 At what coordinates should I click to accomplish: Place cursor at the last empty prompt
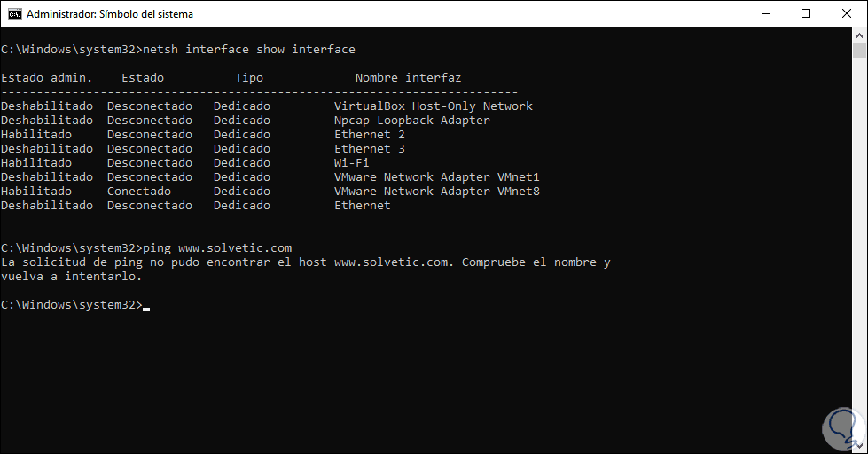145,305
